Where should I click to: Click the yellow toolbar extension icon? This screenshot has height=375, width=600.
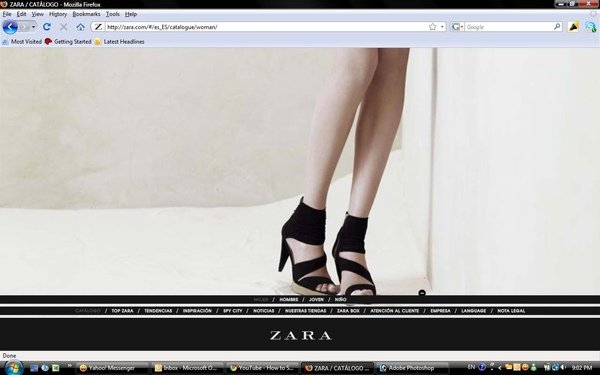pos(573,26)
